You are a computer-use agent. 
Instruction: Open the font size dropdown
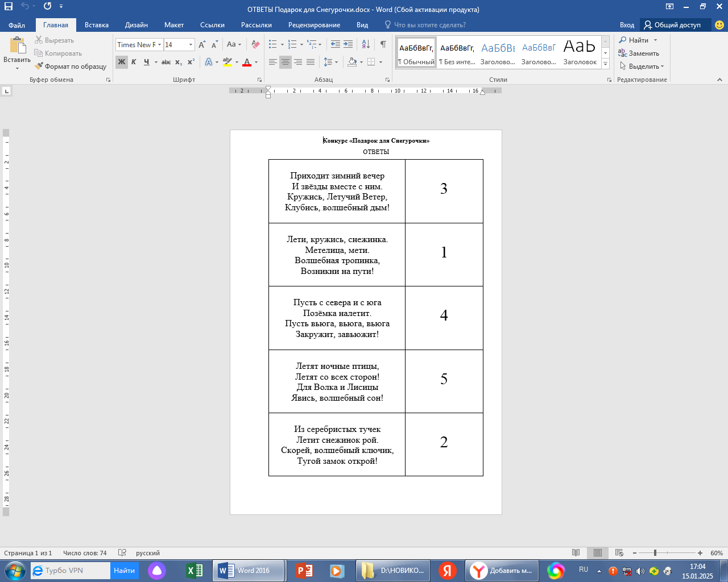pos(191,44)
